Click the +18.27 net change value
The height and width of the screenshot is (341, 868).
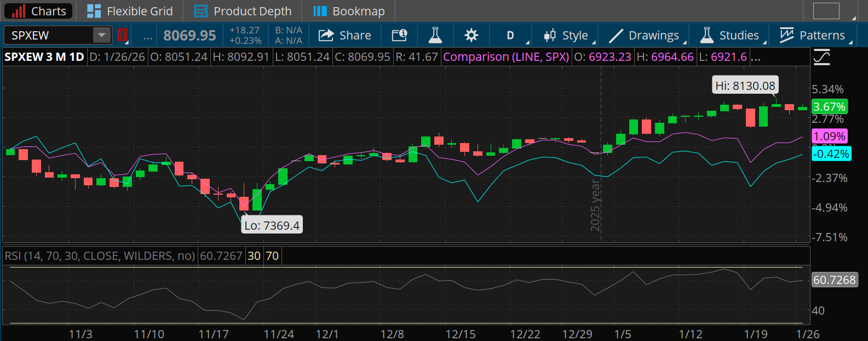tap(244, 31)
